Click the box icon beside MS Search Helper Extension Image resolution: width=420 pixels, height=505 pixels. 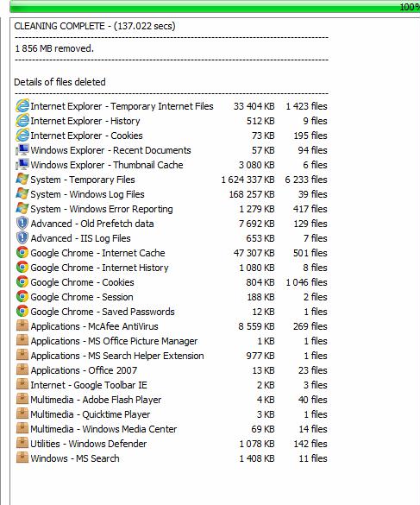coord(22,356)
